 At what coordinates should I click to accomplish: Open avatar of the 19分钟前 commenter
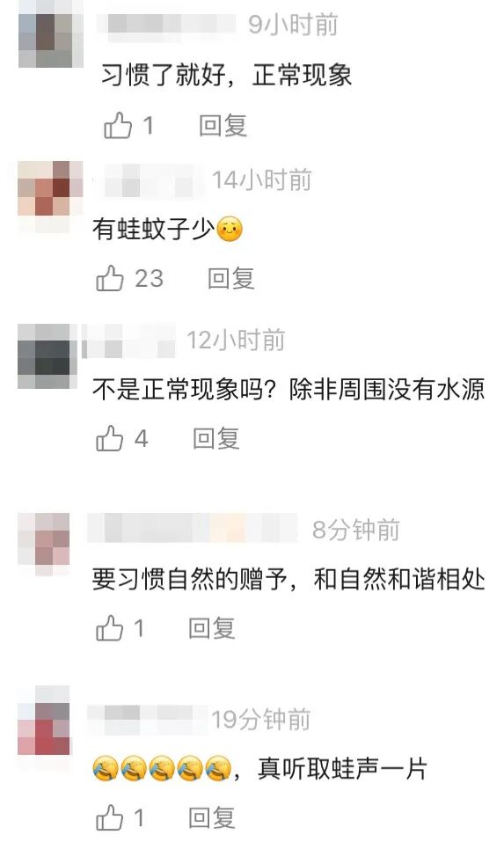pyautogui.click(x=44, y=720)
